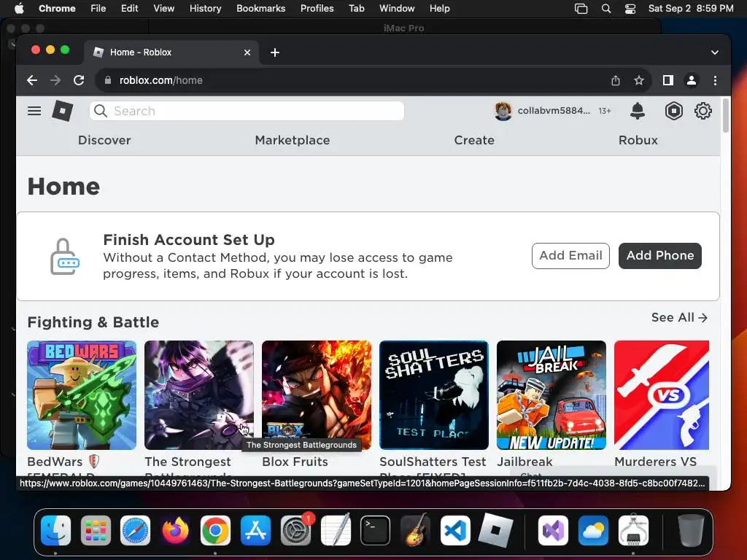Share this page from the address bar
Image resolution: width=747 pixels, height=560 pixels.
coord(616,80)
